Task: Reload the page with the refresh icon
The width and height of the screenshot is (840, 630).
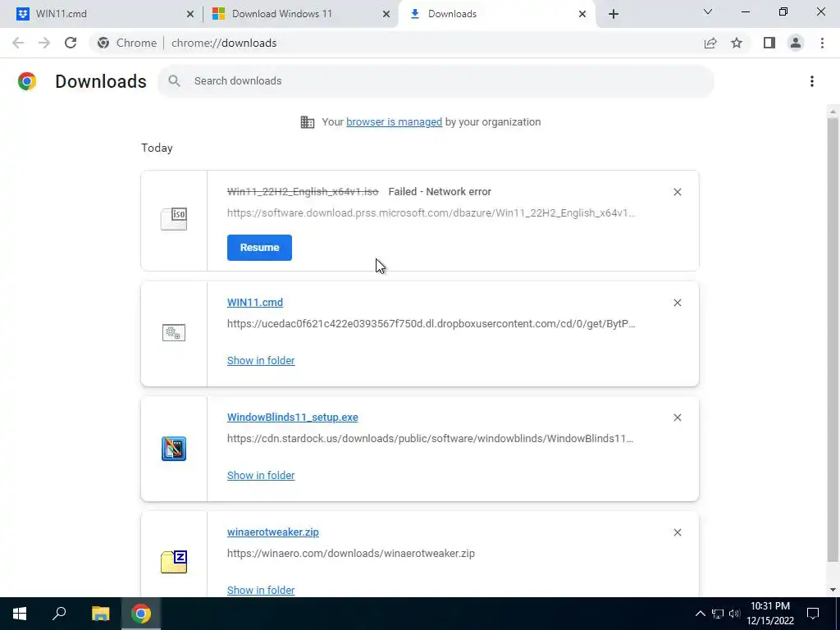Action: click(71, 43)
